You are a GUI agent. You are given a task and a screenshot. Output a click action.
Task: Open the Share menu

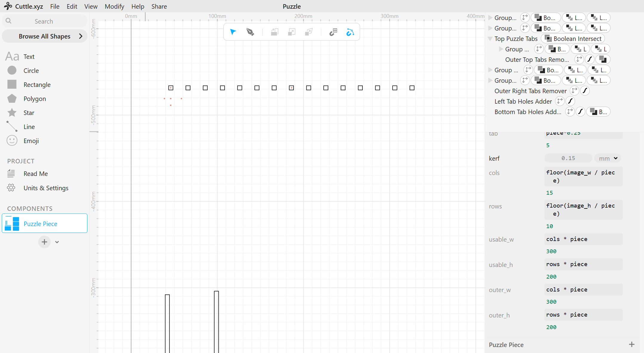(159, 6)
